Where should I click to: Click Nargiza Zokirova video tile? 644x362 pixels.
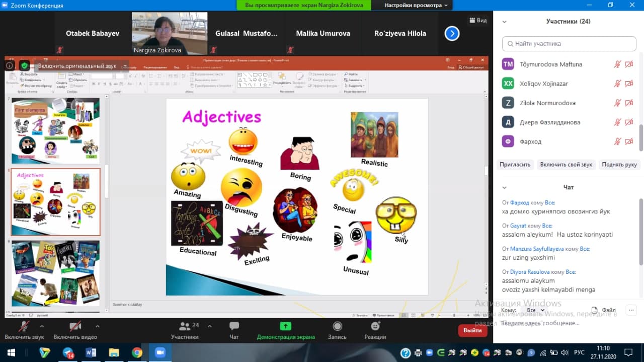(170, 33)
